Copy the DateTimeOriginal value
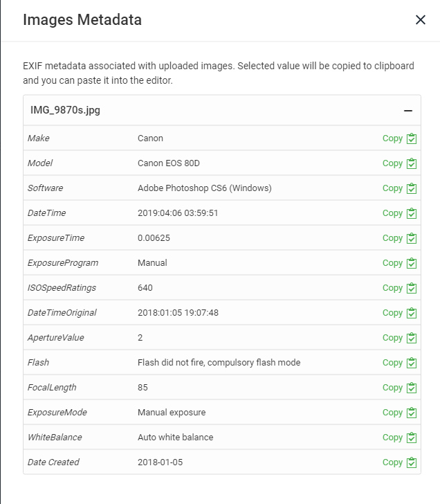 [393, 313]
